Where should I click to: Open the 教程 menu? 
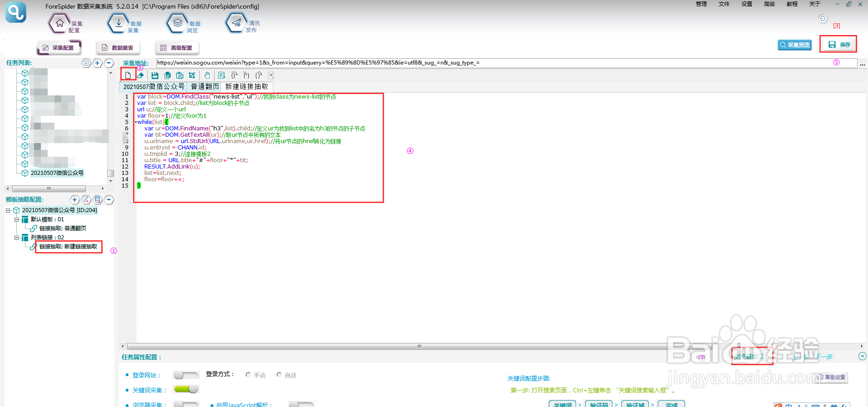(792, 4)
